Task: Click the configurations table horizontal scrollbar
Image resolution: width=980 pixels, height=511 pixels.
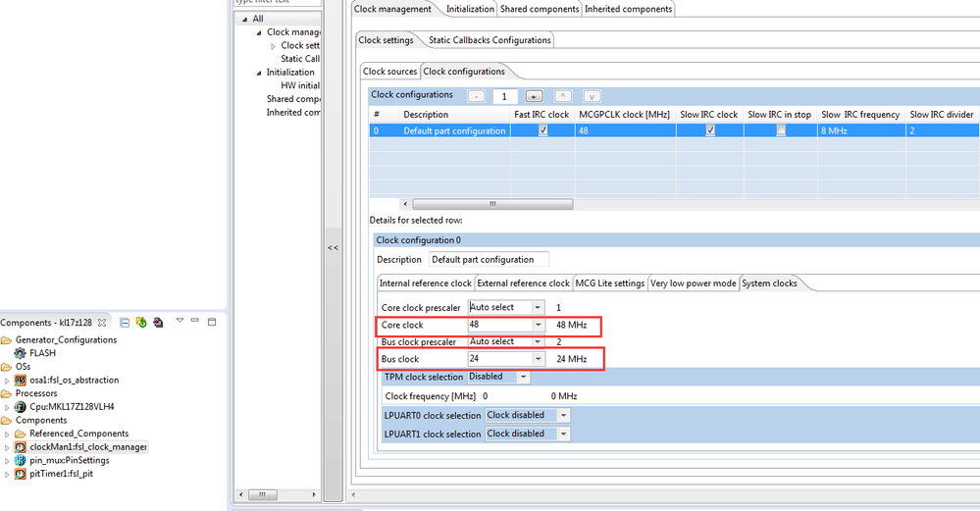Action: 492,204
